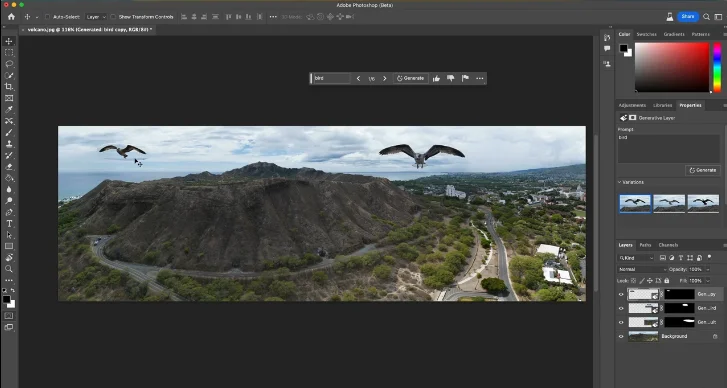
Task: Select the Crop tool
Action: click(x=9, y=87)
